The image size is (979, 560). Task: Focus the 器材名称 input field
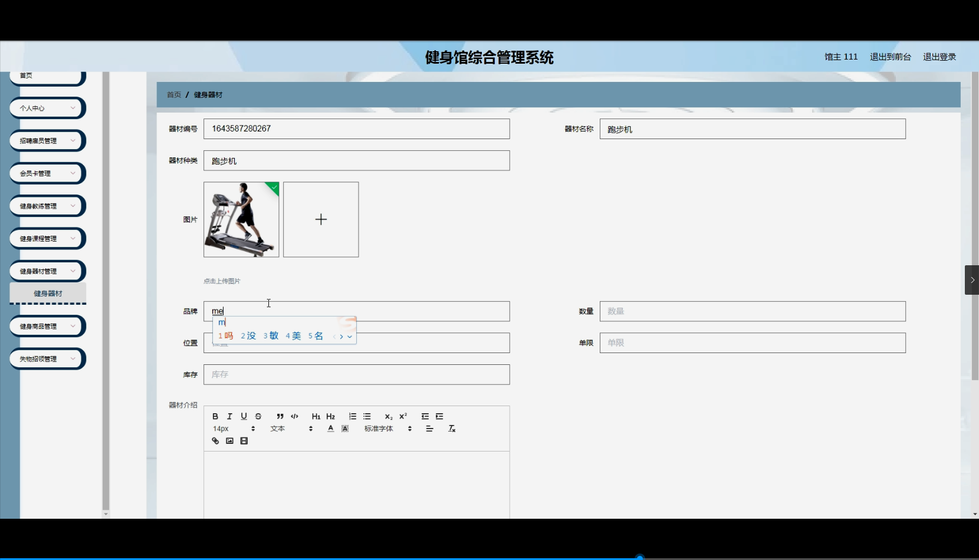click(753, 129)
